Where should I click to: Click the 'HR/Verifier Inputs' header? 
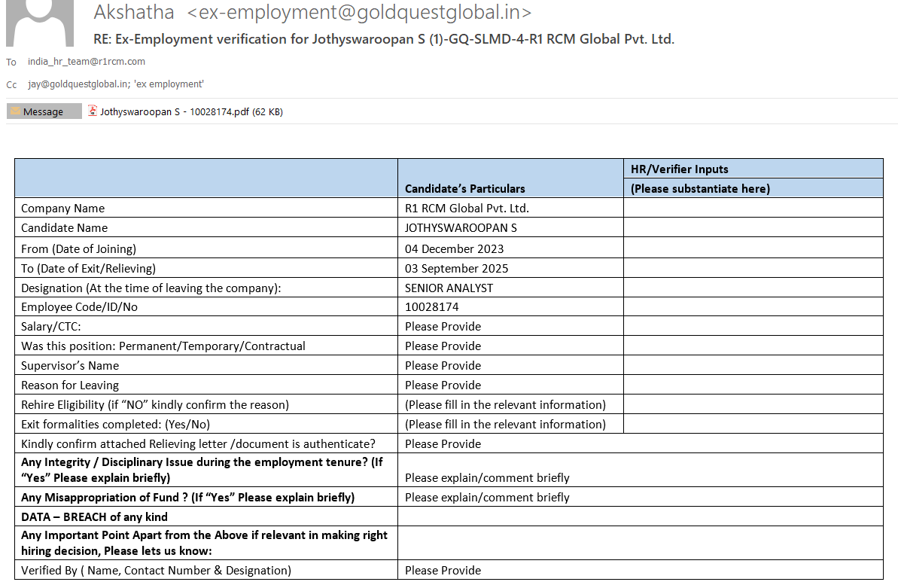click(679, 169)
